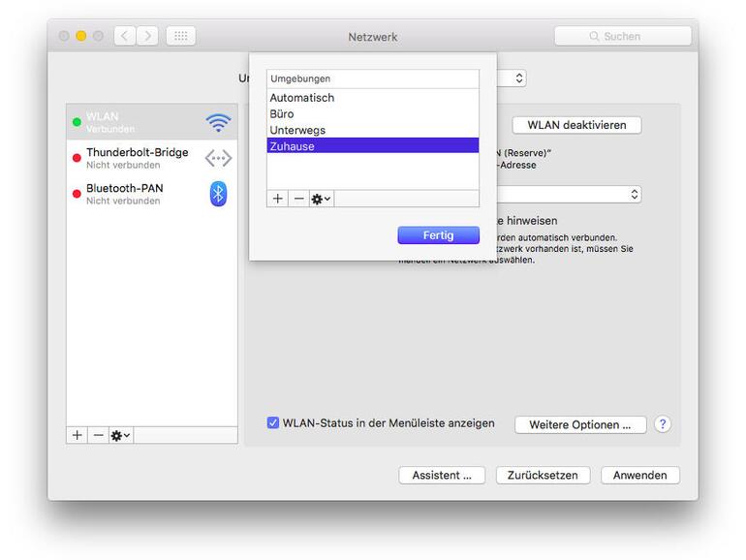
Task: Click the Umgebungen column header
Action: pyautogui.click(x=373, y=79)
